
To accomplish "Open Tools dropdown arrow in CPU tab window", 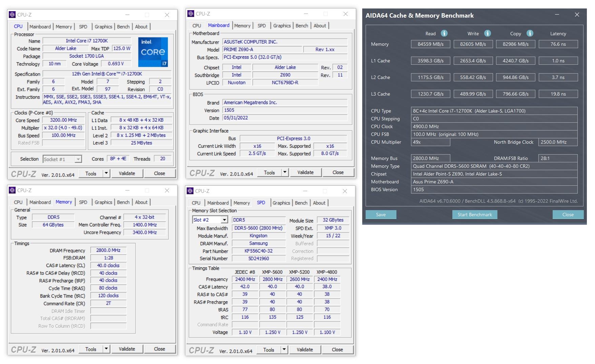I will 106,174.
